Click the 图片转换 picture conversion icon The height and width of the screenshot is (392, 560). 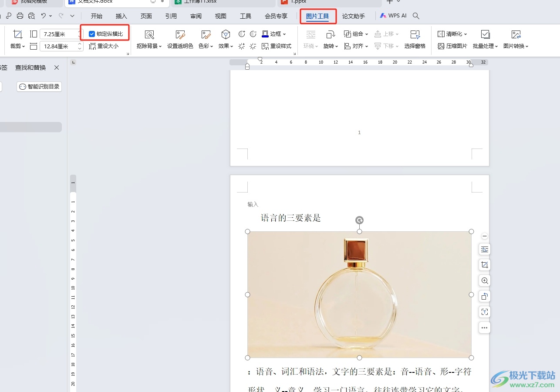pyautogui.click(x=516, y=35)
